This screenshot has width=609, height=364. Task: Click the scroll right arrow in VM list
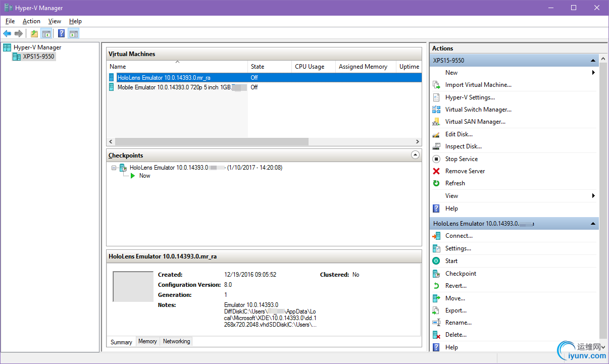click(417, 142)
